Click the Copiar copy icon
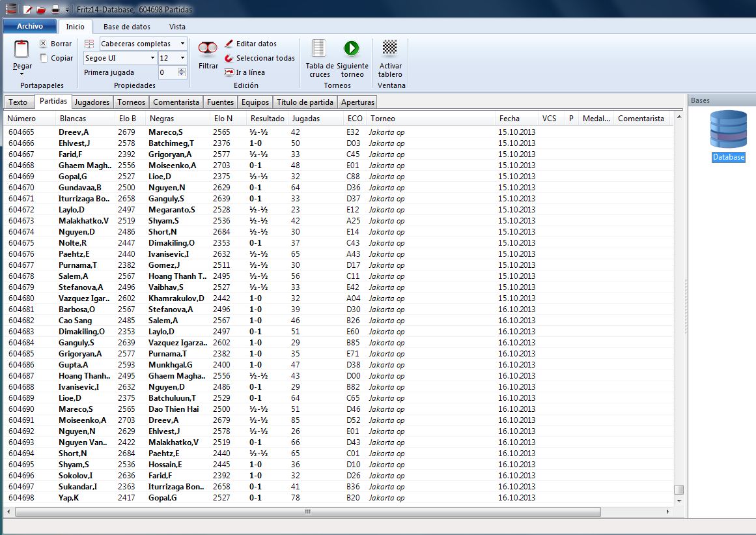 (44, 58)
